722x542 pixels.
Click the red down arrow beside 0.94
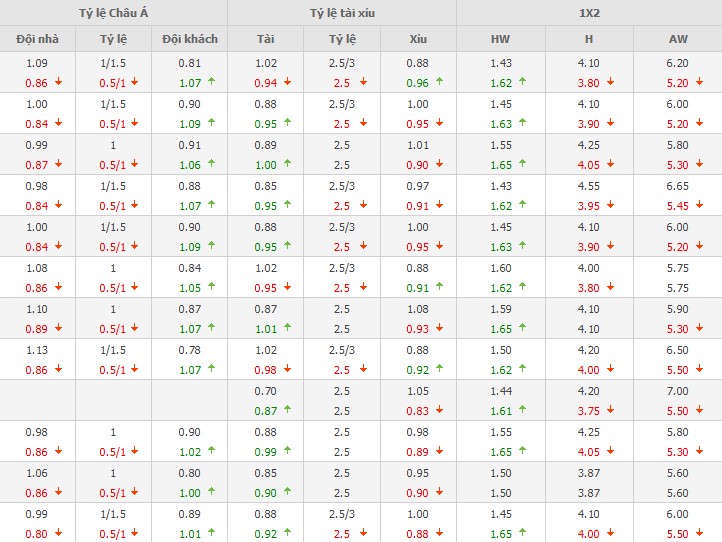tap(287, 82)
